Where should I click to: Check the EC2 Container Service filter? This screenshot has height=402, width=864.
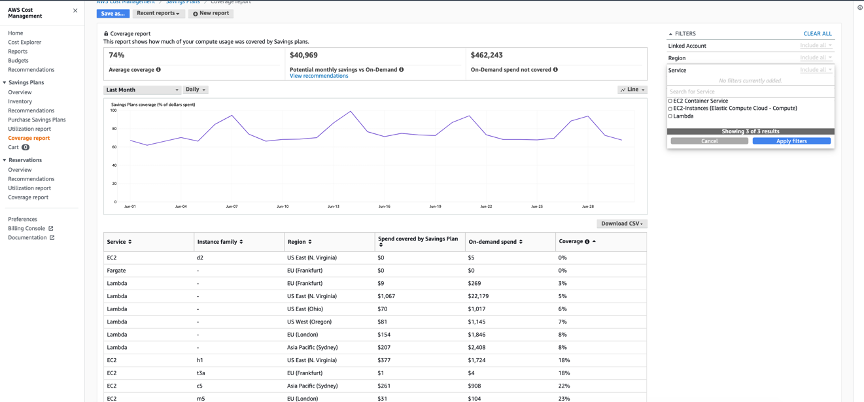tap(670, 101)
